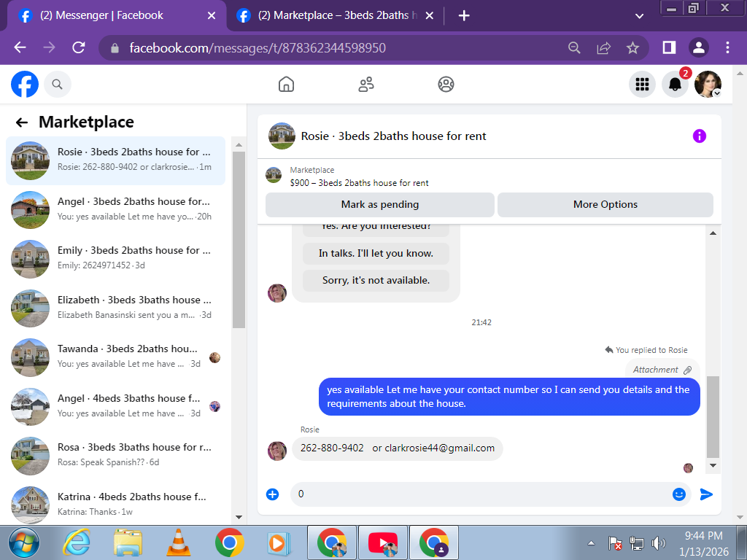
Task: Open the Friends icon in top navigation
Action: click(x=366, y=85)
